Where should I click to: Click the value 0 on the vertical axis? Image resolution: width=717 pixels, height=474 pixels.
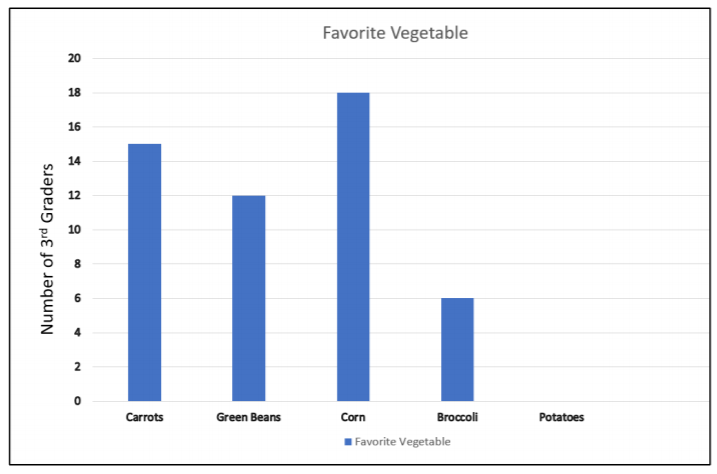77,401
